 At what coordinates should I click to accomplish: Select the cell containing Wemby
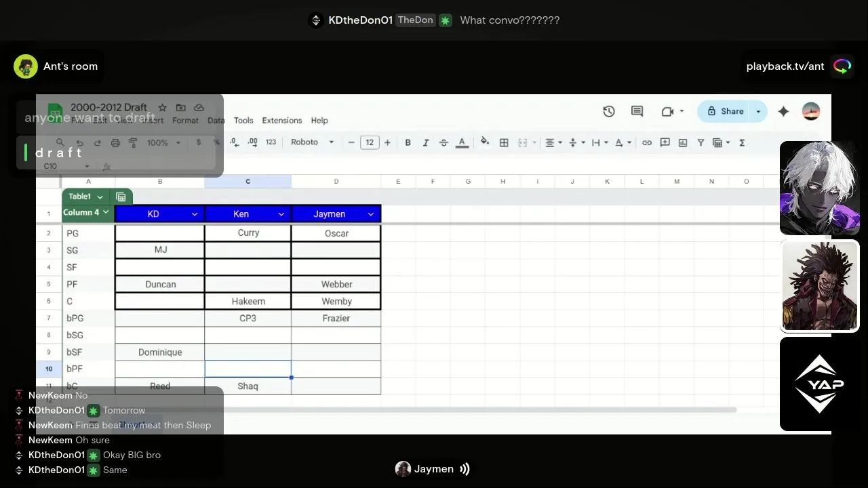pyautogui.click(x=336, y=301)
